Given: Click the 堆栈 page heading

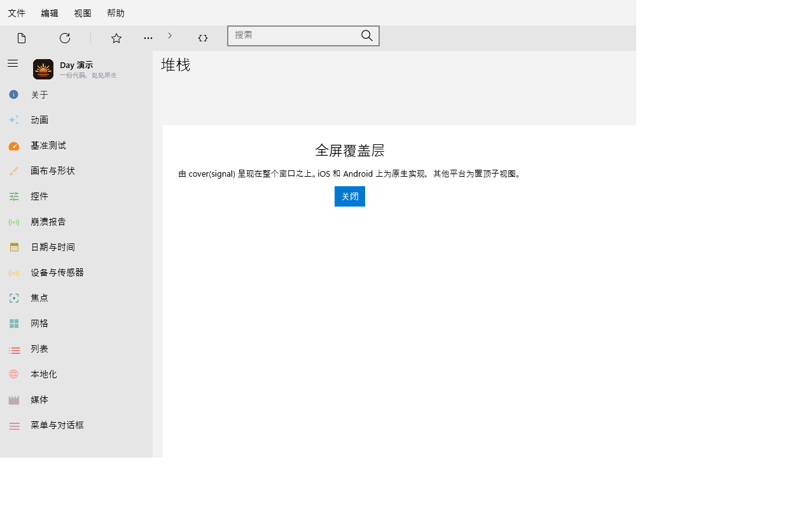Looking at the screenshot, I should (x=176, y=65).
